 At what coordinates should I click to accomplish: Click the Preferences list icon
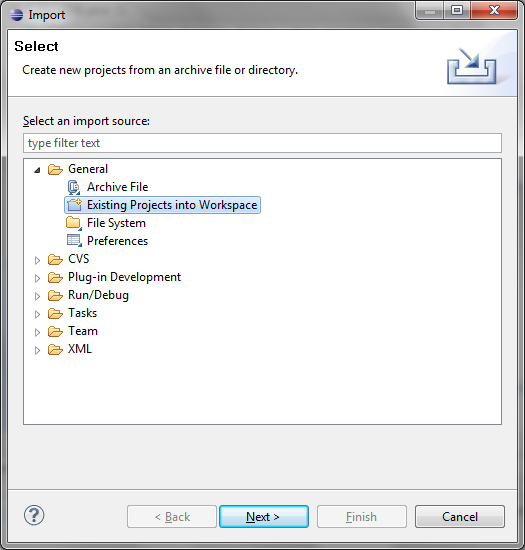coord(74,241)
